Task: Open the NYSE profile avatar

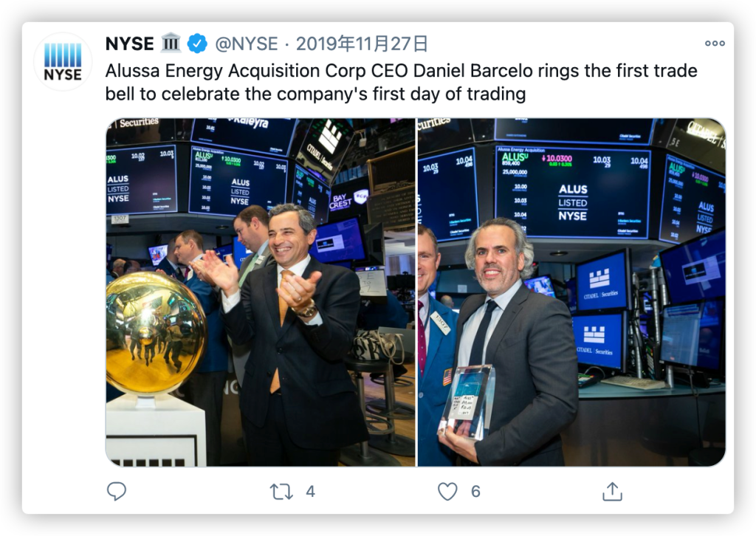Action: click(63, 62)
